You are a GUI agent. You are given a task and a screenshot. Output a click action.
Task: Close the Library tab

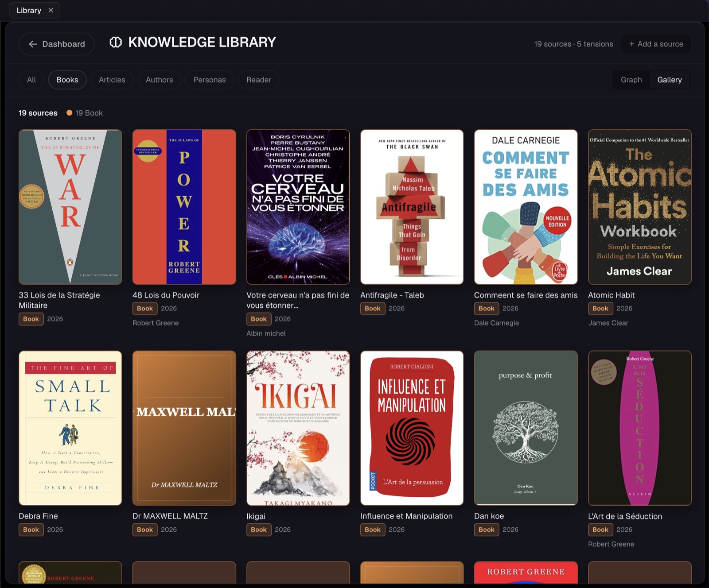tap(51, 10)
